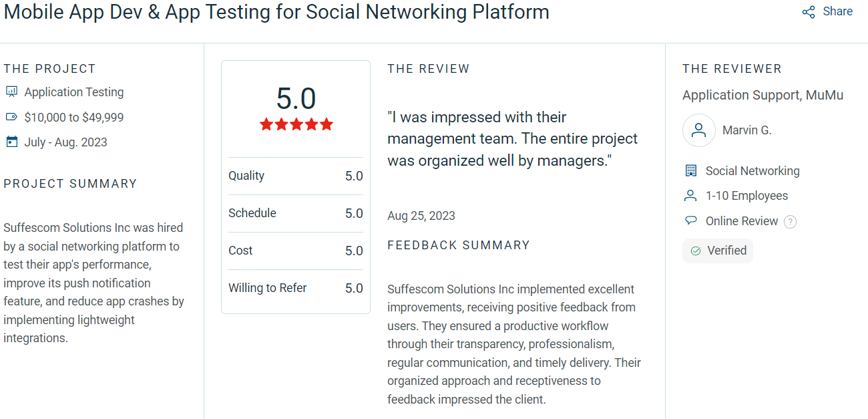This screenshot has width=868, height=419.
Task: Click the Share icon
Action: [x=809, y=12]
